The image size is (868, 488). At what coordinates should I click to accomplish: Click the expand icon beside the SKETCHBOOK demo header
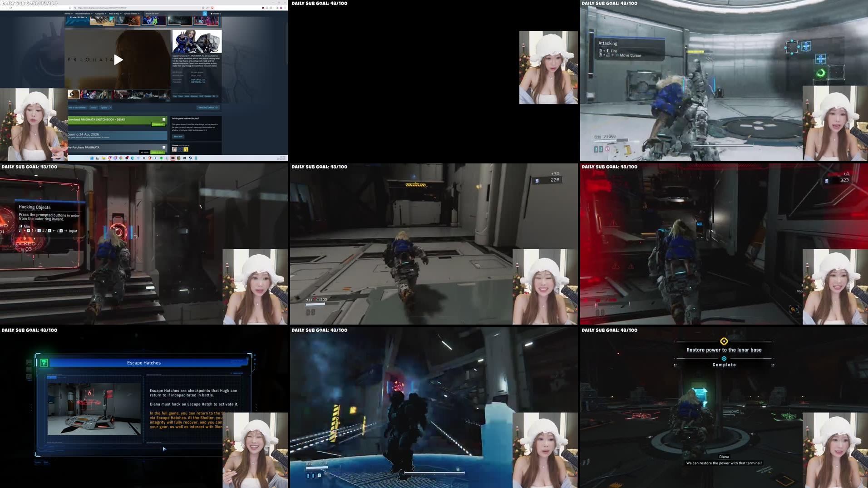(x=163, y=119)
